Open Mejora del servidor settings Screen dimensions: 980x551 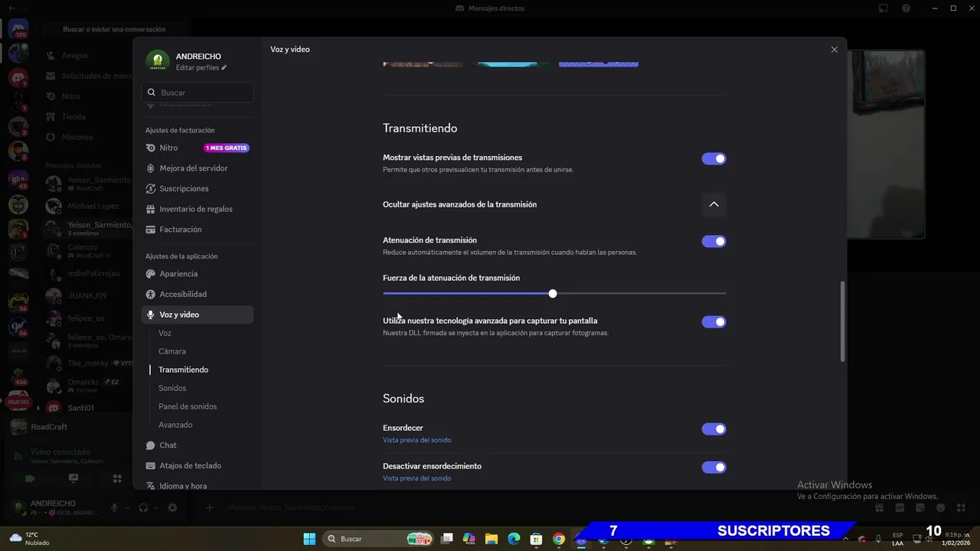(198, 168)
